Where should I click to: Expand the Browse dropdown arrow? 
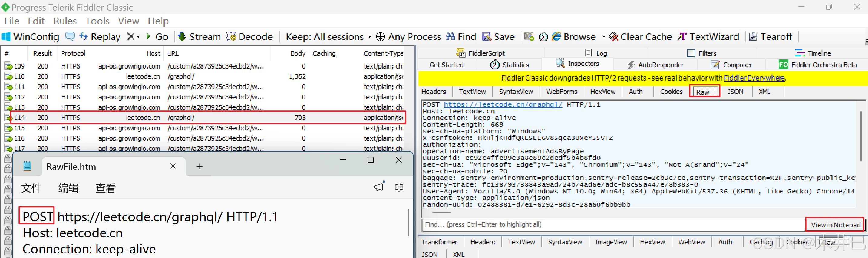603,36
